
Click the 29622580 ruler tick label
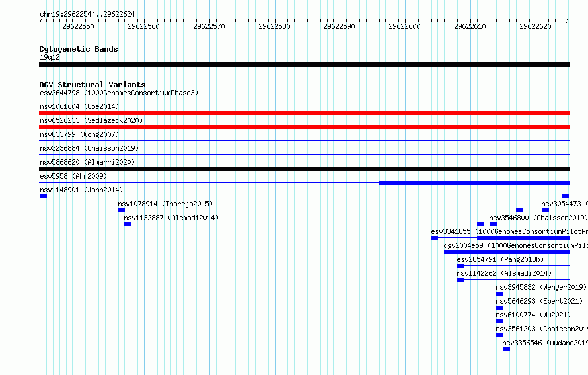pyautogui.click(x=274, y=26)
